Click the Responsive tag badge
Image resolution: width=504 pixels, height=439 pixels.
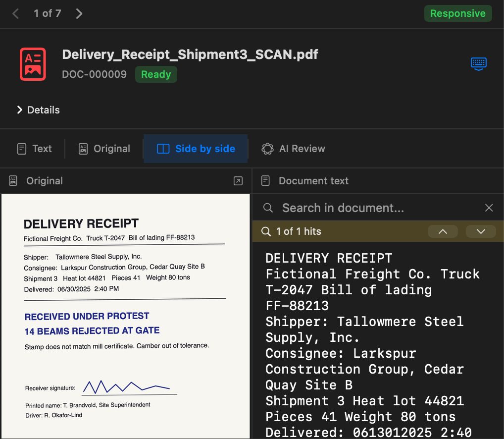(x=458, y=13)
